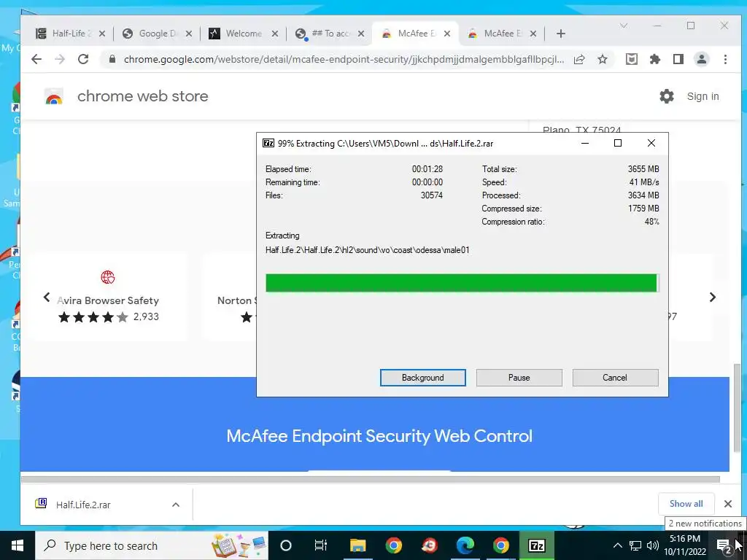
Task: Click the green extraction progress bar
Action: click(461, 283)
